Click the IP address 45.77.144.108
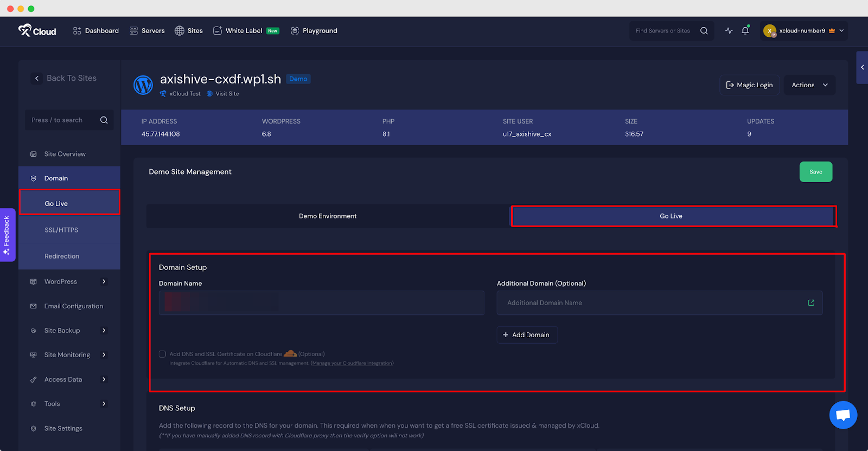This screenshot has height=451, width=868. click(x=161, y=134)
